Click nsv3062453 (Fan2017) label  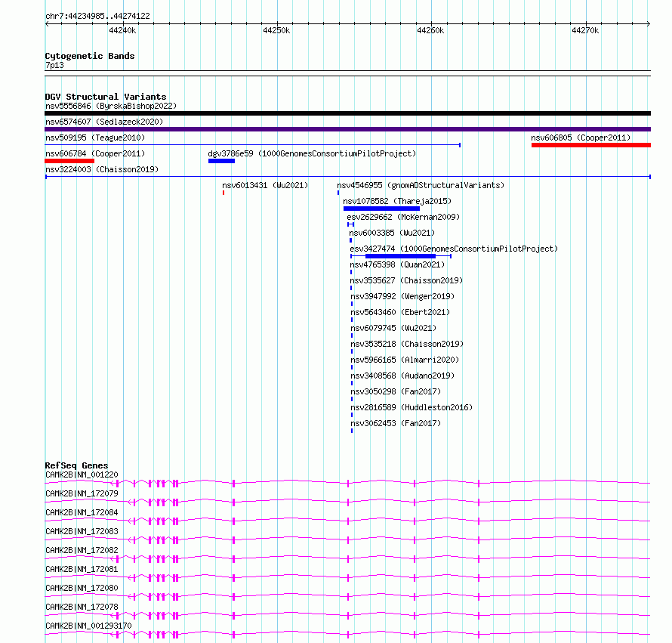click(x=396, y=423)
